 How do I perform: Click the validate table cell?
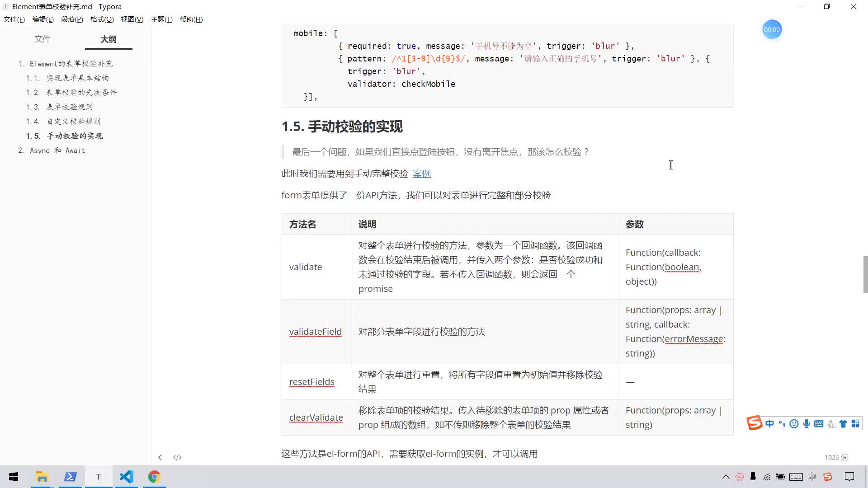[x=316, y=267]
